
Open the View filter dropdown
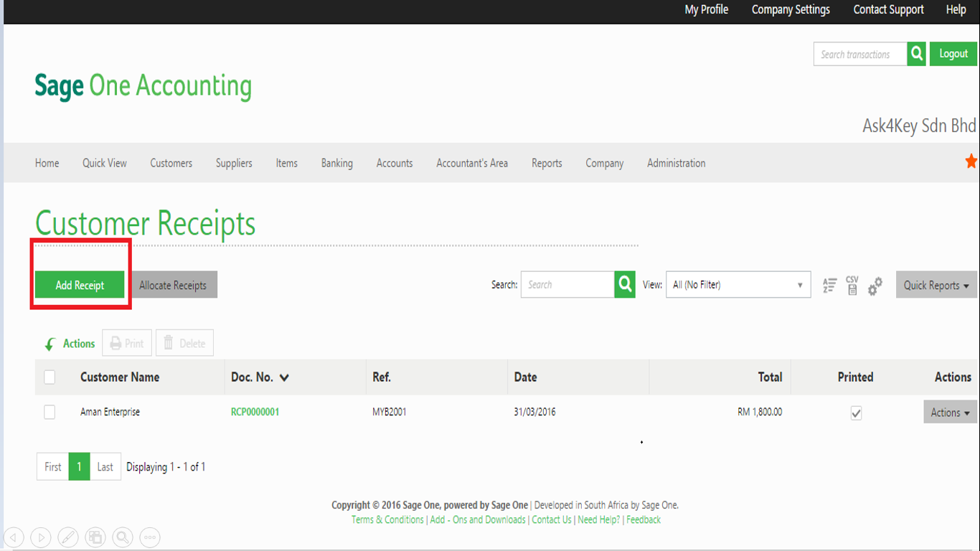point(738,285)
